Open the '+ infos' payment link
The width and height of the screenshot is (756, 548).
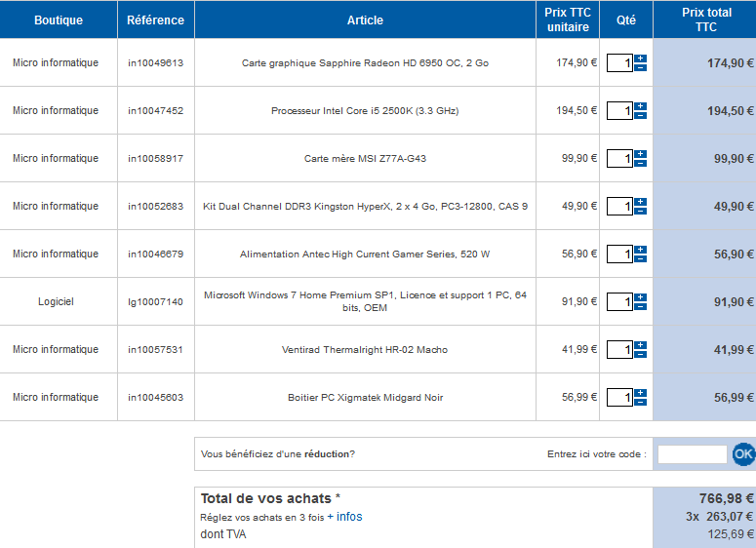point(344,517)
